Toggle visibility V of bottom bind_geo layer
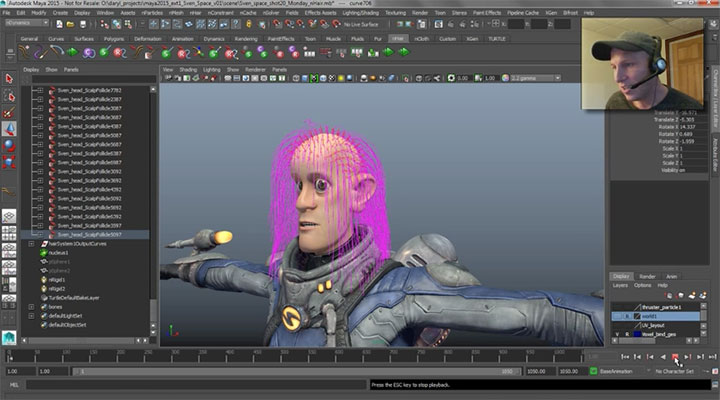The width and height of the screenshot is (720, 400). [617, 334]
